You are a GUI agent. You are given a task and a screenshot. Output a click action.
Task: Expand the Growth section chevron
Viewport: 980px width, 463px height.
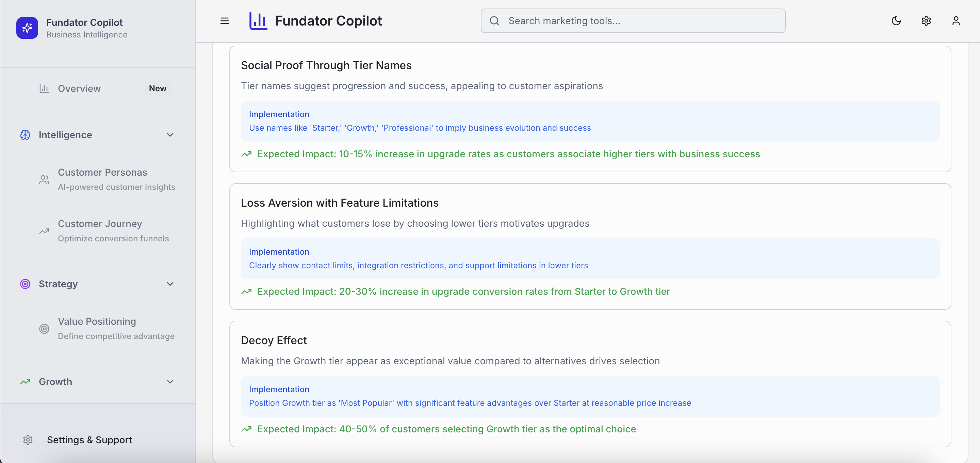(170, 382)
